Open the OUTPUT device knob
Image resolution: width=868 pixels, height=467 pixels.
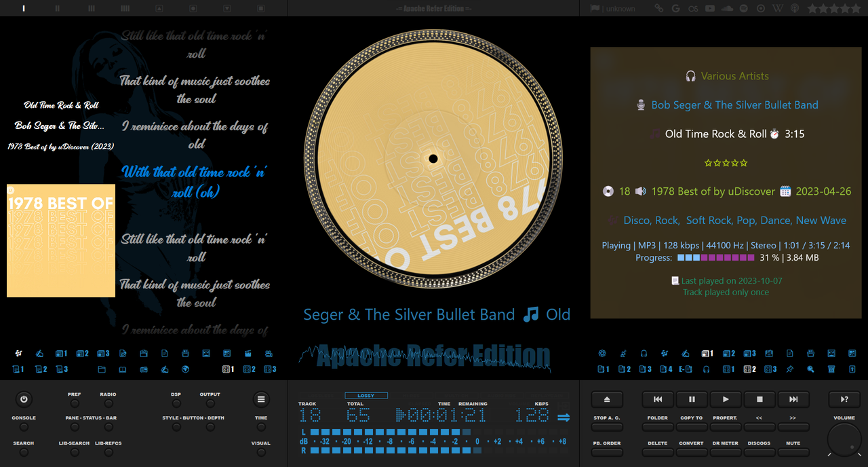(210, 403)
